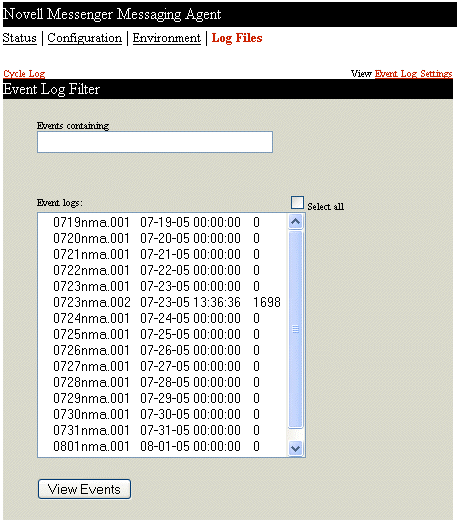The width and height of the screenshot is (457, 523).
Task: Go to the Configuration page
Action: (85, 38)
